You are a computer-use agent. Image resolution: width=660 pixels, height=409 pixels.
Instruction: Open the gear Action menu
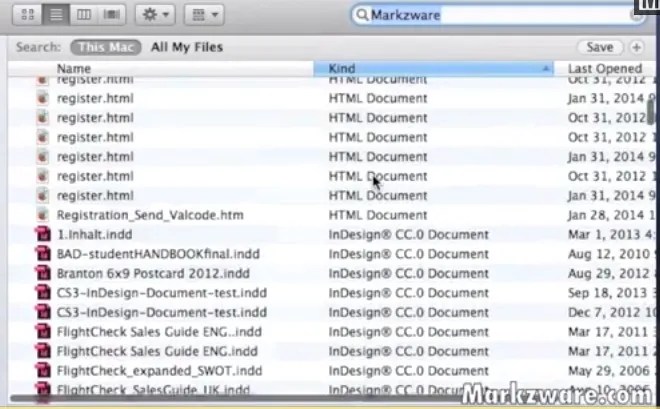[155, 15]
